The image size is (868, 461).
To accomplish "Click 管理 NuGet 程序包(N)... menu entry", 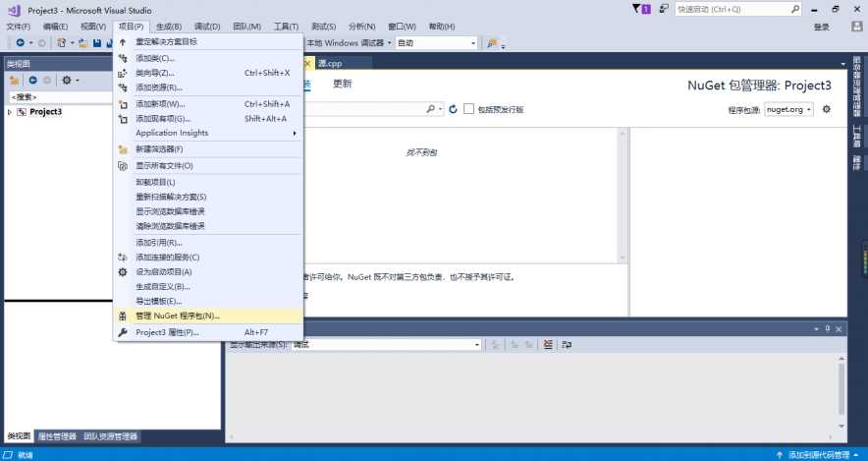I will [178, 316].
